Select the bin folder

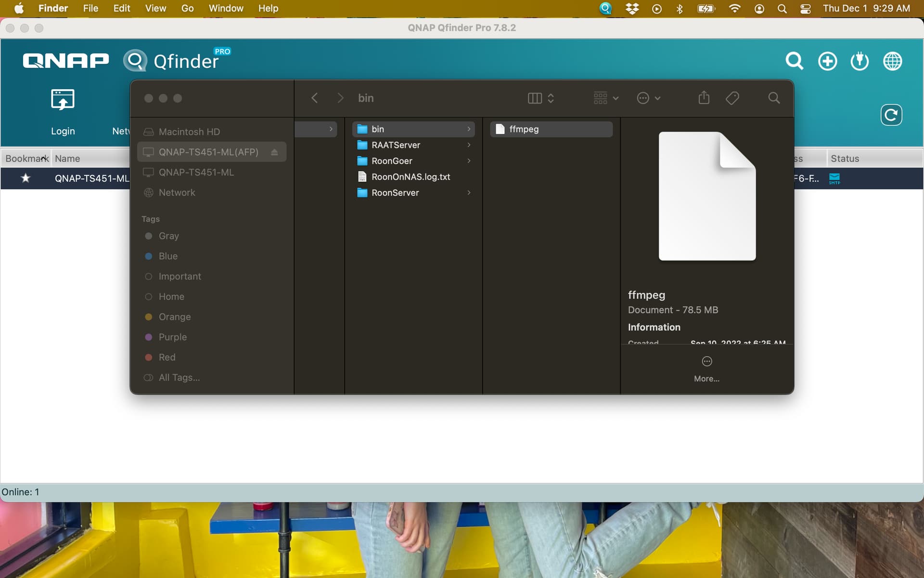413,129
